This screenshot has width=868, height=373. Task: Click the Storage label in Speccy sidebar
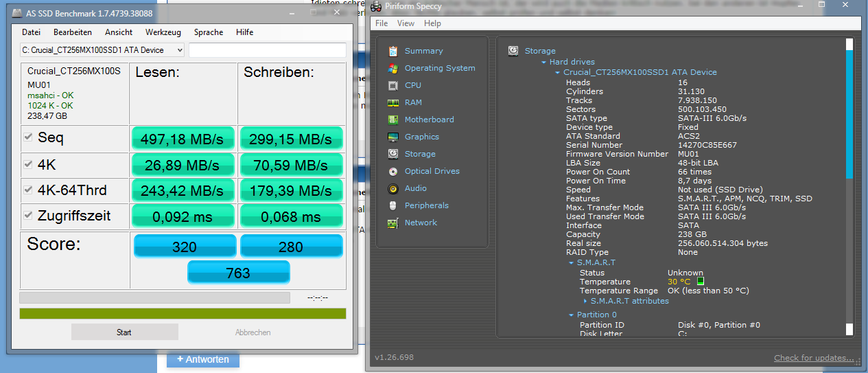coord(420,154)
